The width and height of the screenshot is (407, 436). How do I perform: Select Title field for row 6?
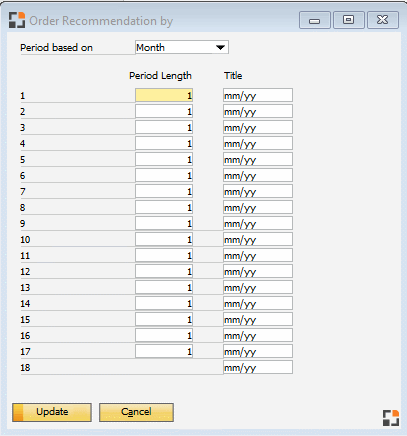pyautogui.click(x=258, y=175)
